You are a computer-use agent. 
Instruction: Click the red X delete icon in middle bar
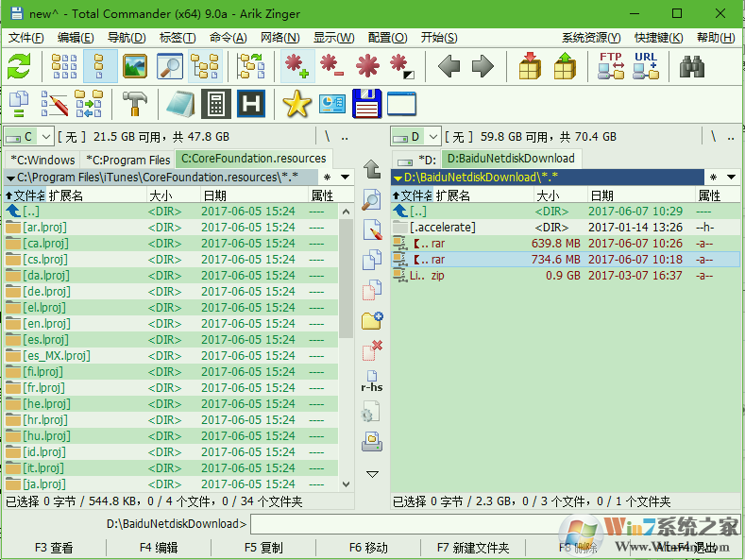click(372, 350)
